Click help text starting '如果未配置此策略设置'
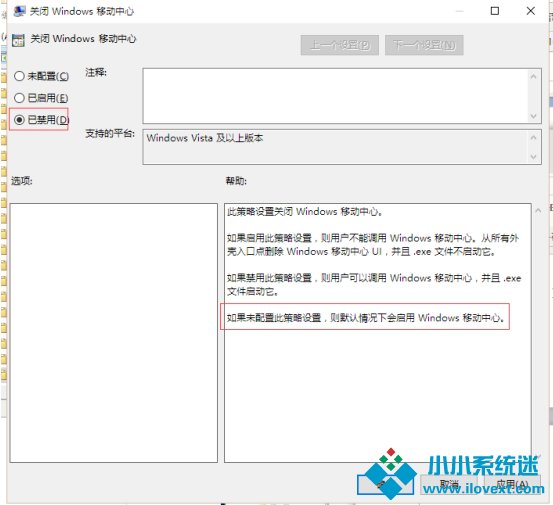This screenshot has height=505, width=553. (x=366, y=318)
